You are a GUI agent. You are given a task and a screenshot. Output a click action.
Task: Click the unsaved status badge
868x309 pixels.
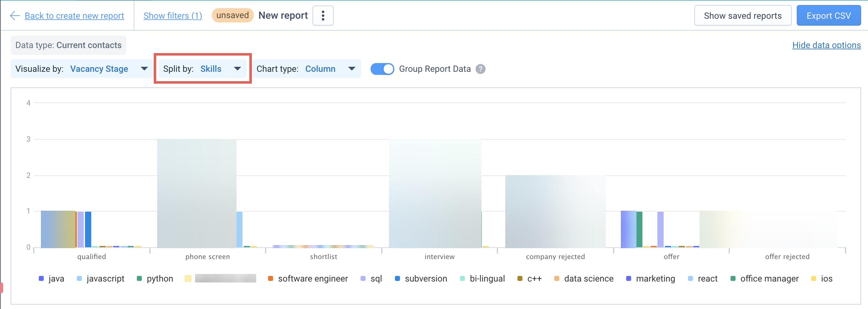[x=232, y=16]
